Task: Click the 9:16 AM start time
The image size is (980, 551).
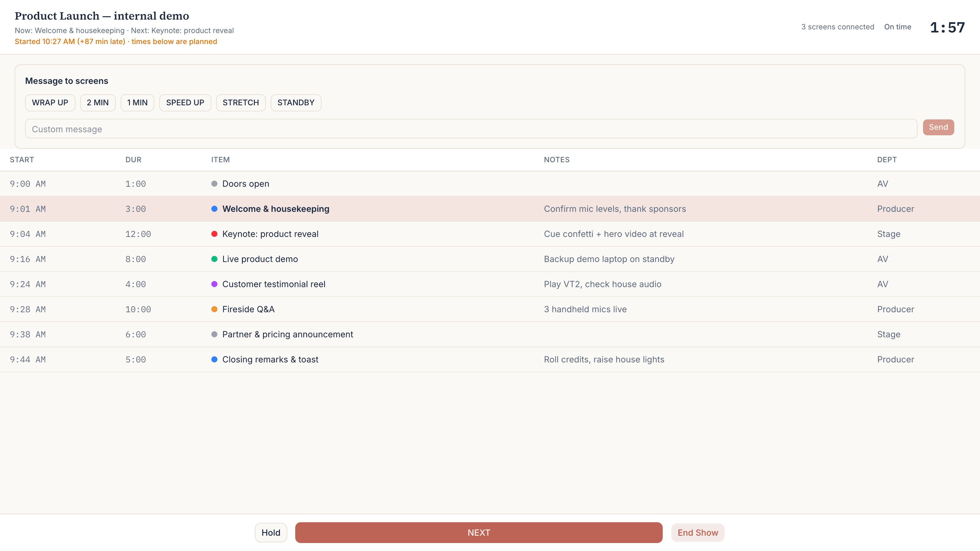Action: click(x=28, y=259)
